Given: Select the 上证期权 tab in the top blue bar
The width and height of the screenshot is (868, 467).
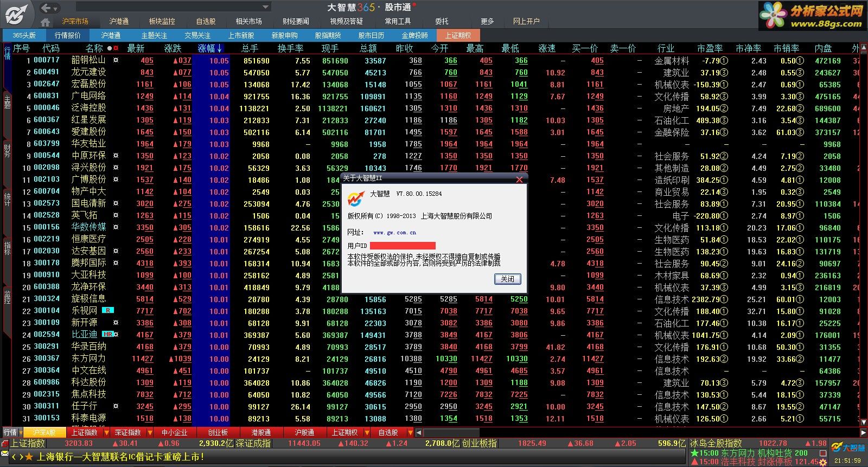Looking at the screenshot, I should point(458,35).
